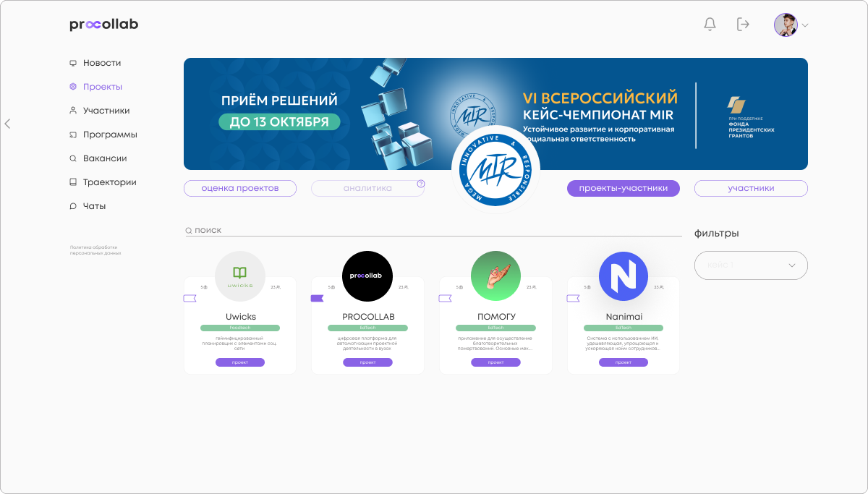Click the procollab logo in header
The image size is (868, 494).
pos(104,25)
